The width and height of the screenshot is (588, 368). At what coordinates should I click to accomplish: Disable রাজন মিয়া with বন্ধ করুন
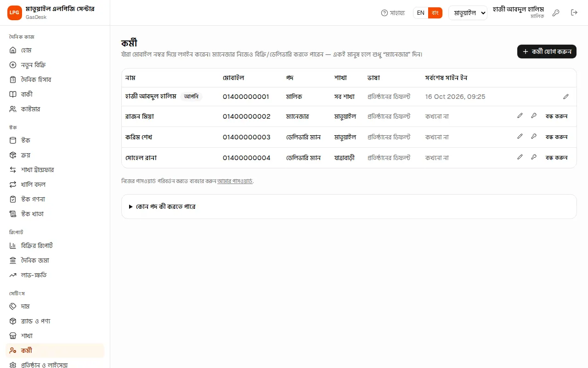tap(556, 116)
